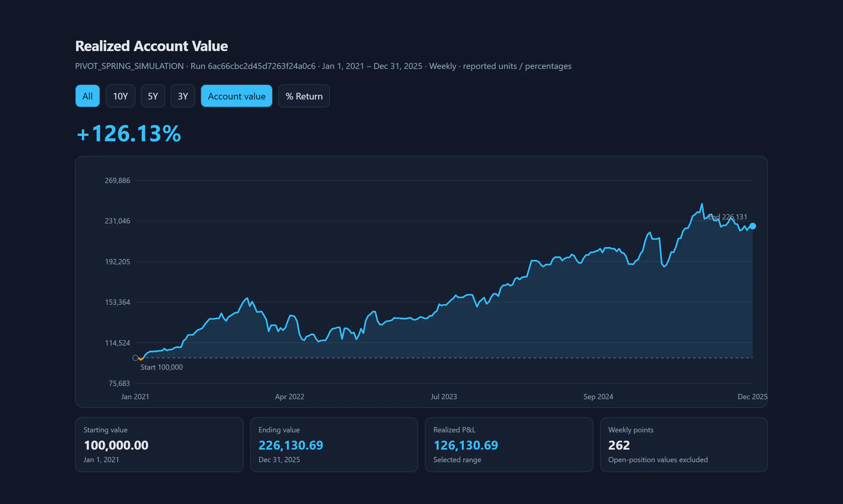
Task: Select the All time range
Action: pos(87,96)
